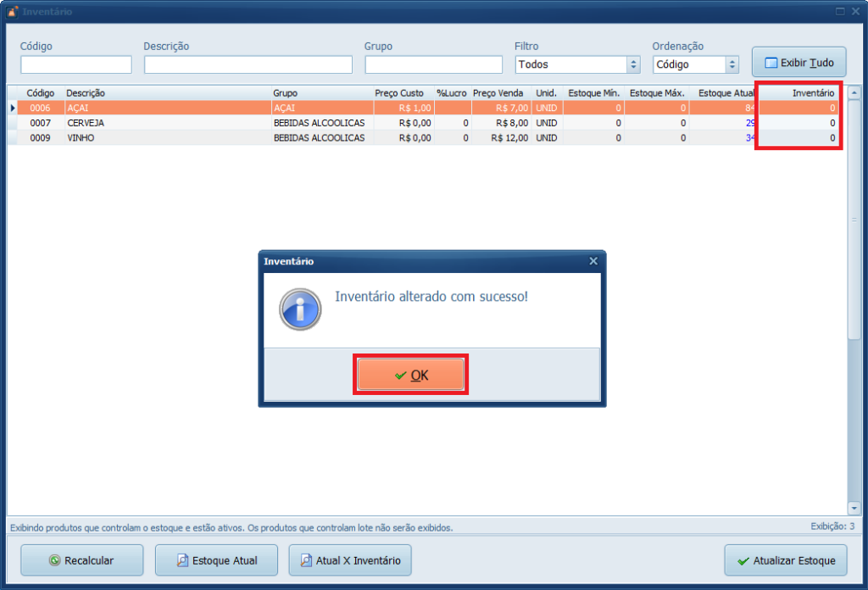Select the CERVEJA product row
868x590 pixels.
tap(170, 123)
